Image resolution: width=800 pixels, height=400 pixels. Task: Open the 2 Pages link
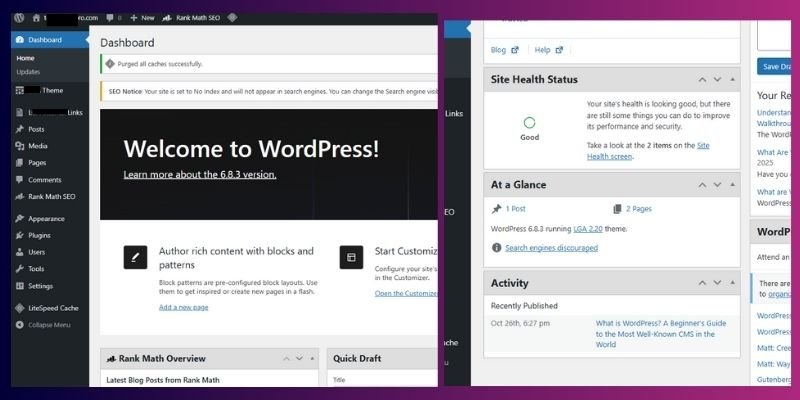639,209
